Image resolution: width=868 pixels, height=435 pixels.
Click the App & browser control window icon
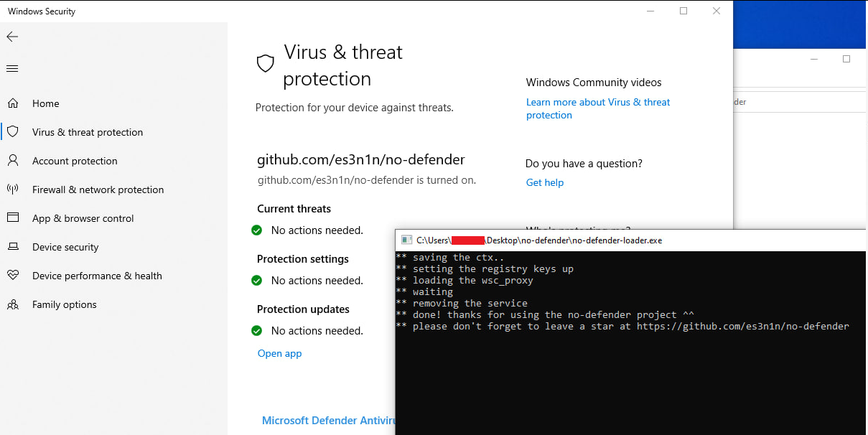tap(12, 218)
